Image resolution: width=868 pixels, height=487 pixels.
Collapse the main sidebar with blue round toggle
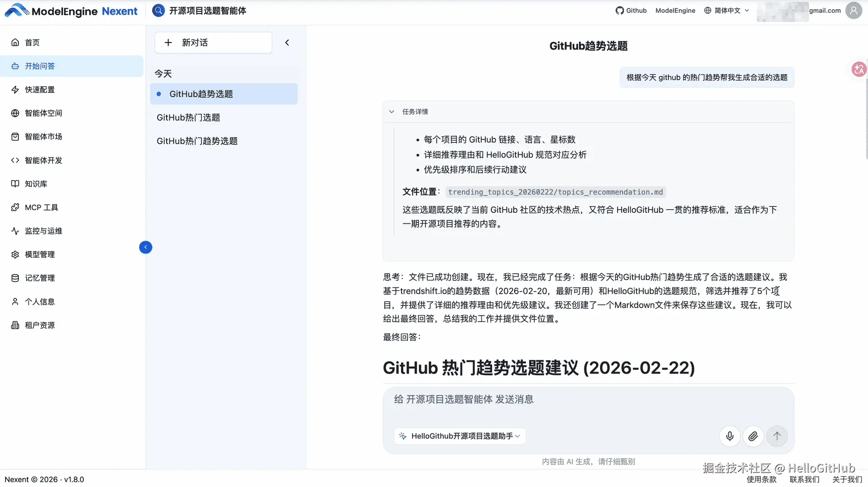pyautogui.click(x=146, y=247)
